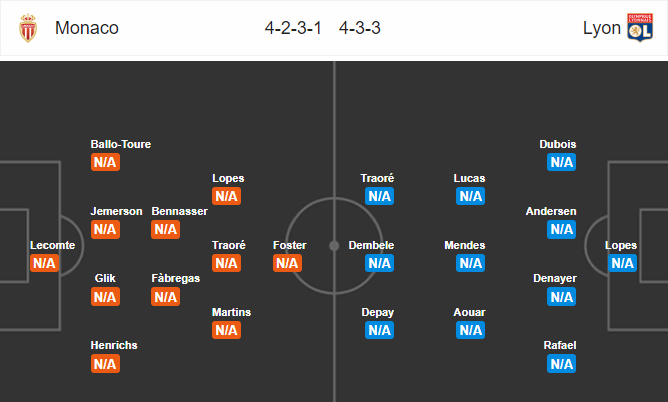Click the 4-2-3-1 formation label

coord(293,28)
